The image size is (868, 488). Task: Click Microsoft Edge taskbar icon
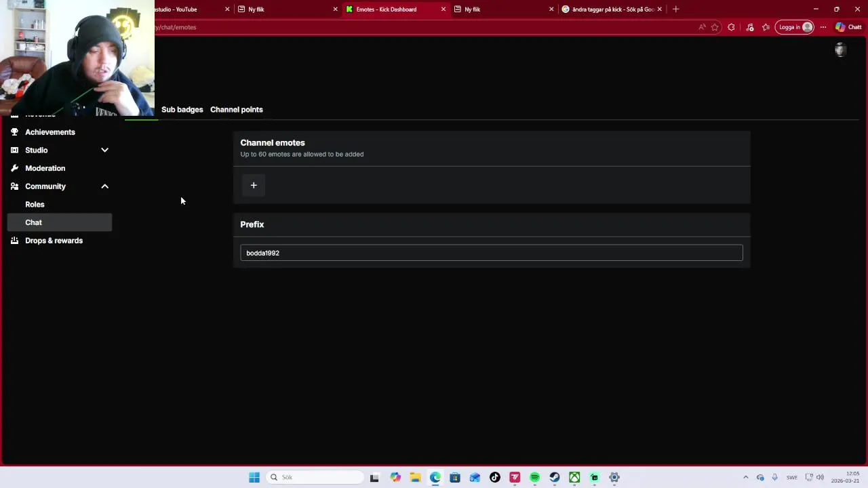click(x=435, y=477)
